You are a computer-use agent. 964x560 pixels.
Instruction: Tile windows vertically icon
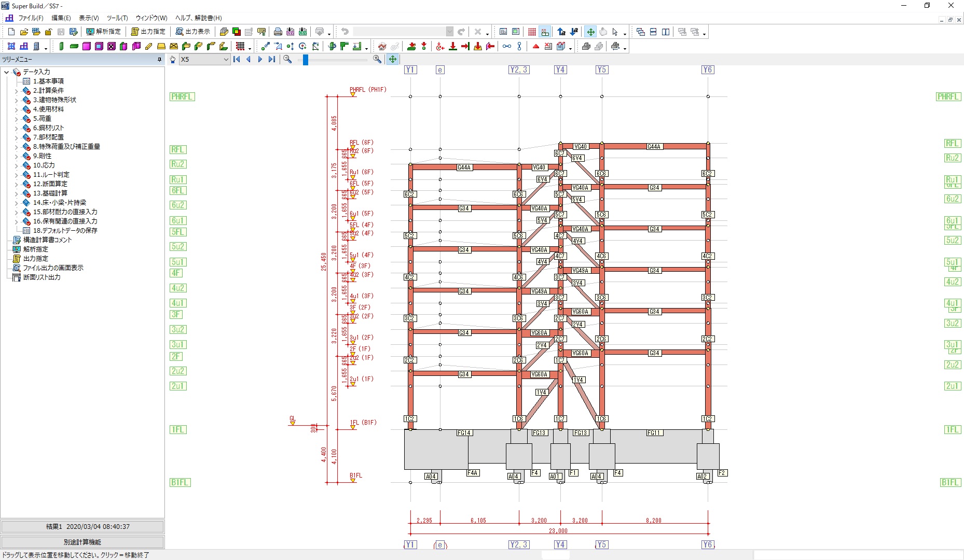(x=666, y=32)
